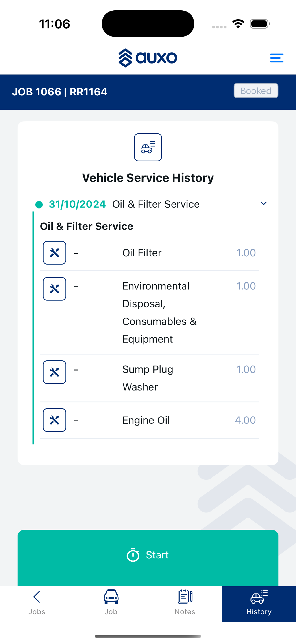296x644 pixels.
Task: Select the 31/10/2024 date label
Action: point(77,204)
